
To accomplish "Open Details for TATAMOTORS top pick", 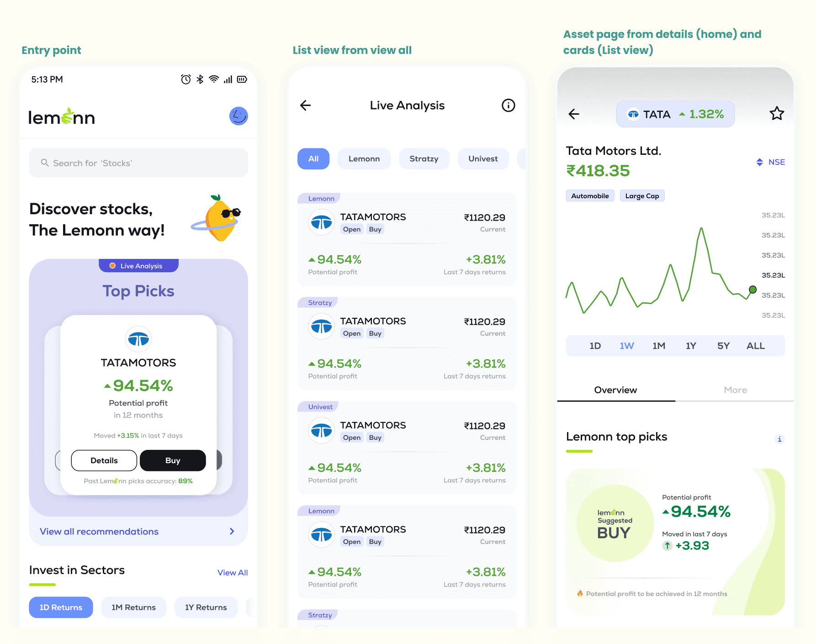I will pos(104,460).
